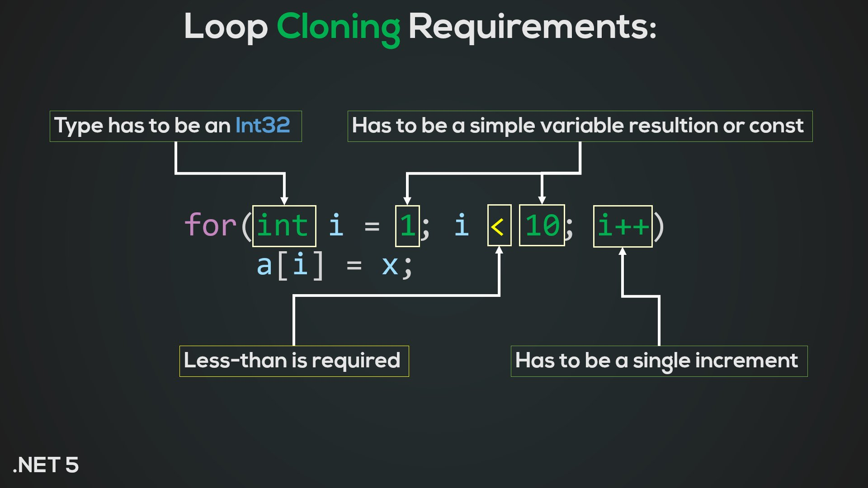Click the 'Has to be a simple variable resultion or const' label
868x488 pixels.
pos(578,125)
